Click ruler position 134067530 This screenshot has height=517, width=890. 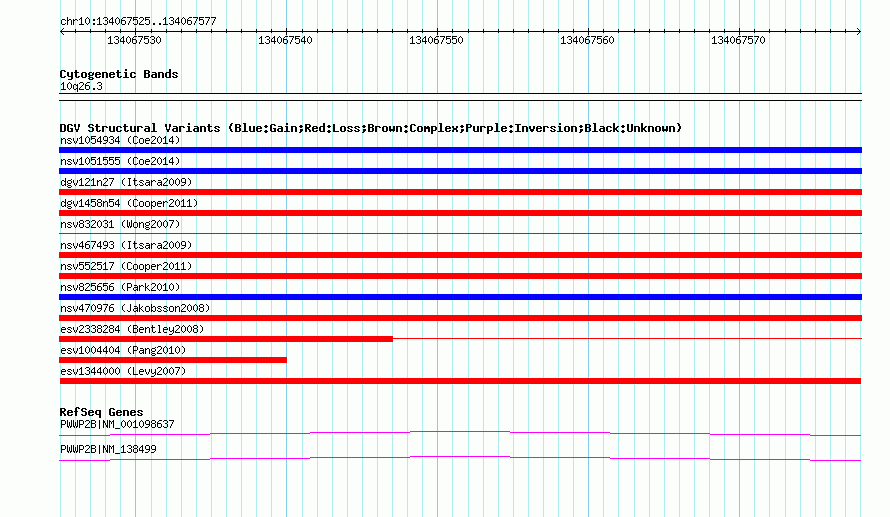click(135, 40)
